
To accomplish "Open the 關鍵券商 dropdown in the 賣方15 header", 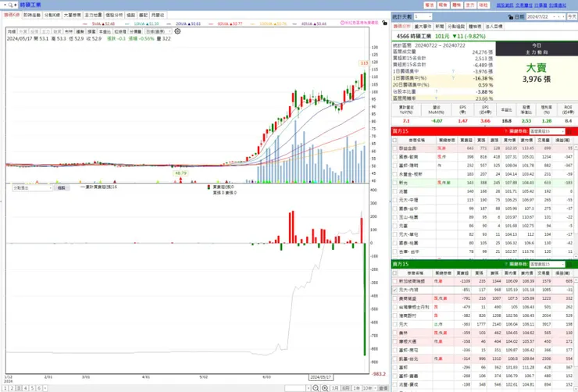I will tap(547, 264).
